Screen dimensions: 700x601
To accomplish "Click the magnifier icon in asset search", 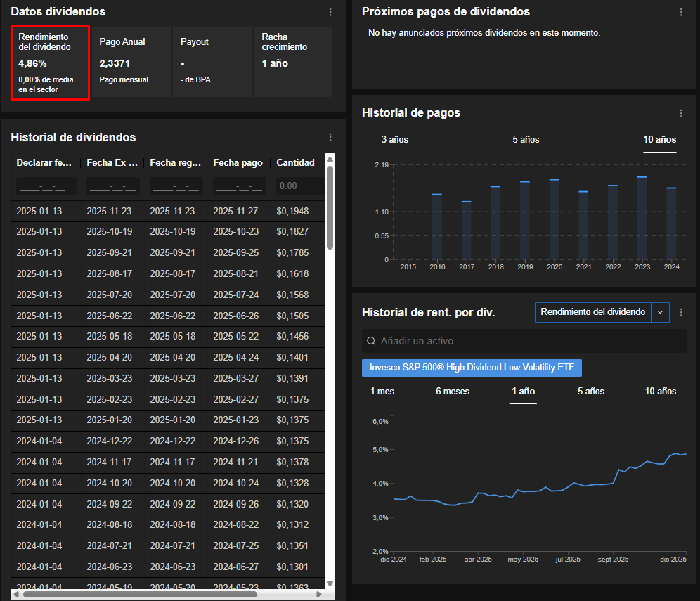I will click(x=371, y=342).
